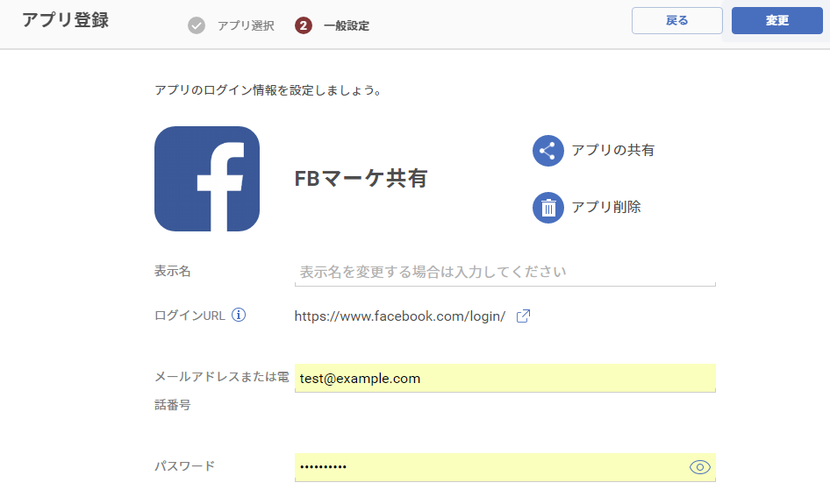Click the 変更 button
Screen dimensions: 830x504
point(777,21)
